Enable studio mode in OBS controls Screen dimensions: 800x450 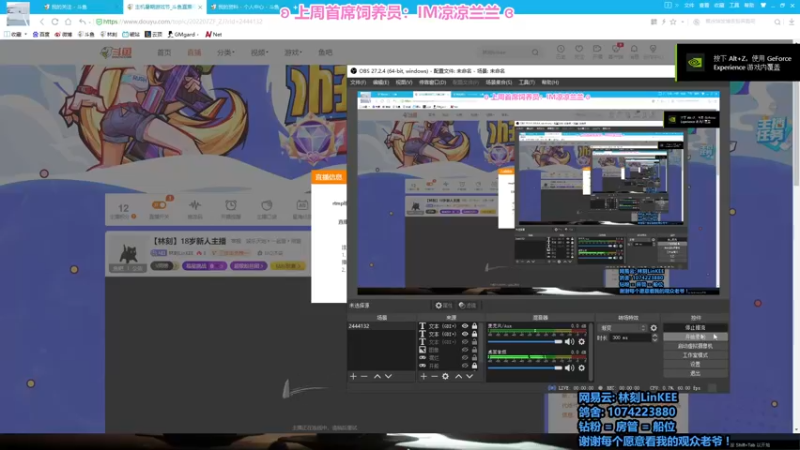pyautogui.click(x=695, y=355)
